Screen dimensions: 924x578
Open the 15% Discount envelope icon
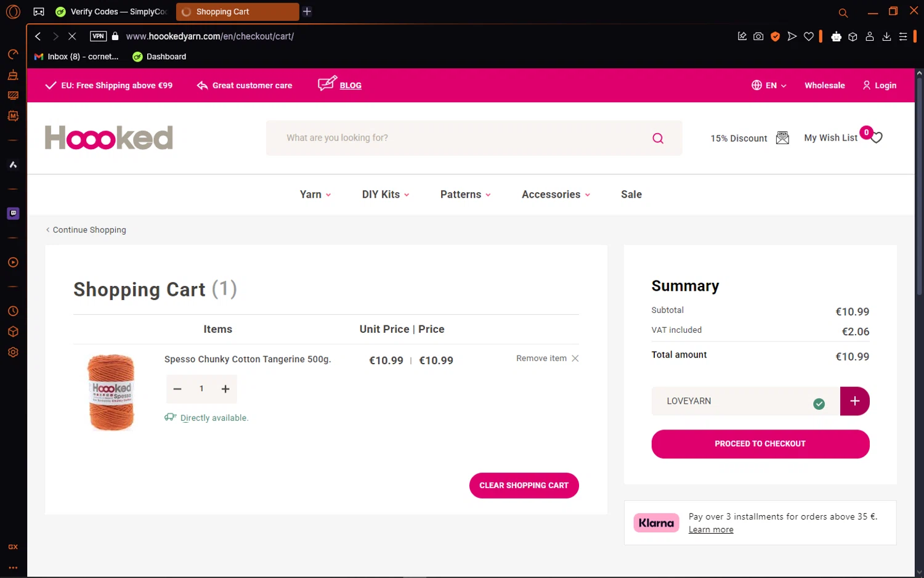782,138
